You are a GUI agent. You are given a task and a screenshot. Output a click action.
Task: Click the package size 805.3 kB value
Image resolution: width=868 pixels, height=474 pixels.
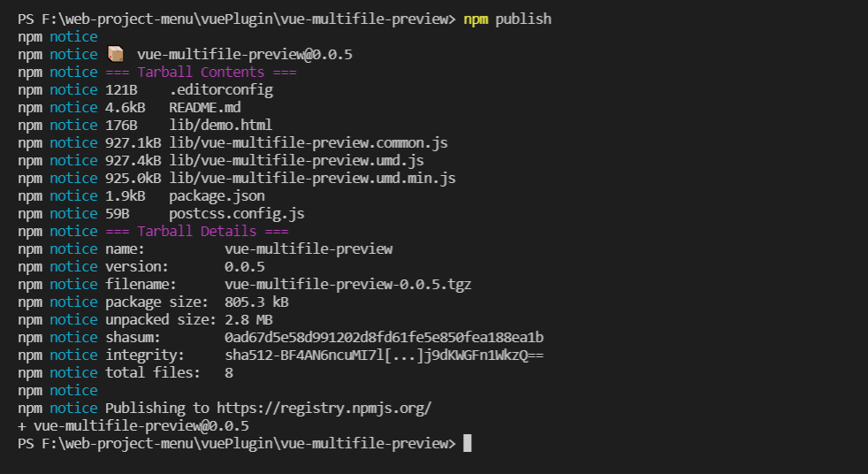(256, 302)
